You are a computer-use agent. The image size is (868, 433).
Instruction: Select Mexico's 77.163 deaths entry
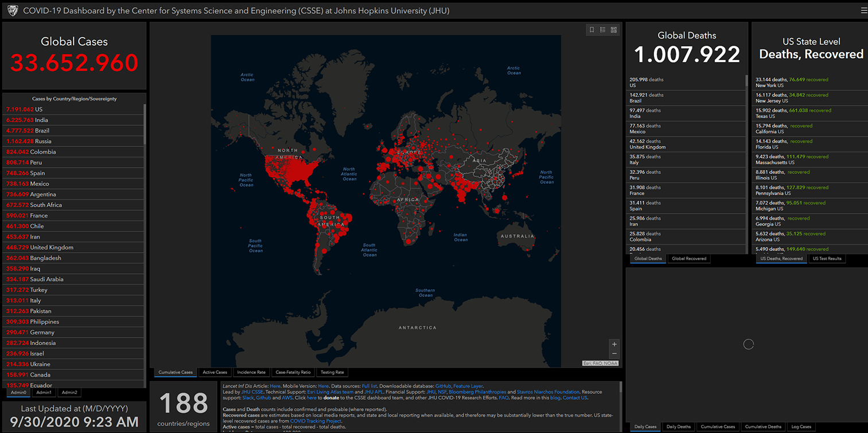coord(686,129)
